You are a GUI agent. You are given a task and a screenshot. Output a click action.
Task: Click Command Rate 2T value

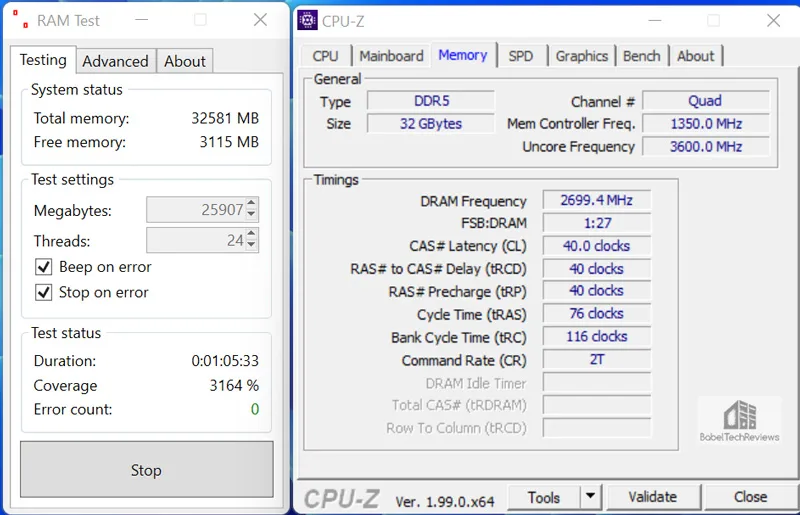[596, 359]
